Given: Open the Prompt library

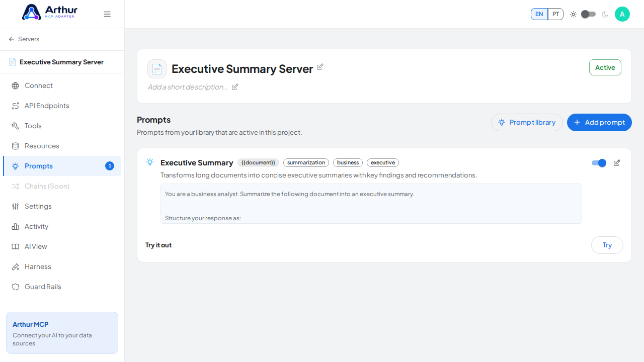Looking at the screenshot, I should pyautogui.click(x=527, y=122).
